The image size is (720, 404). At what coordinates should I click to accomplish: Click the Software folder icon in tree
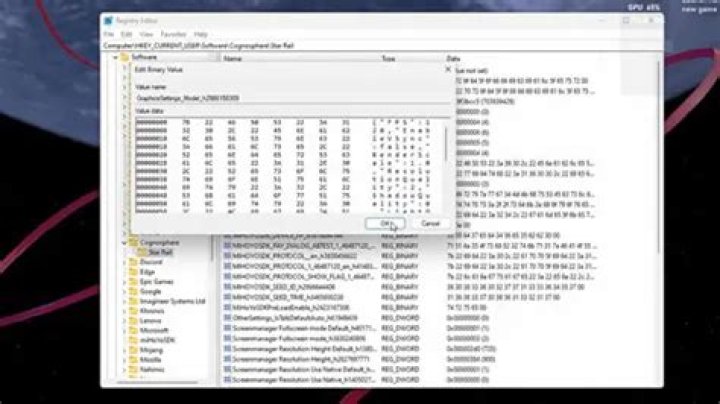[x=125, y=57]
